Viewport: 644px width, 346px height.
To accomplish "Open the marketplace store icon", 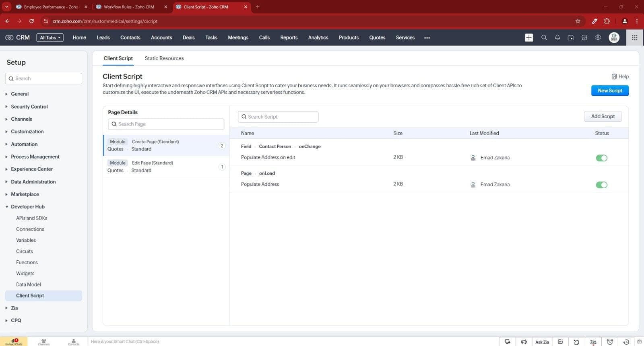I will (584, 37).
